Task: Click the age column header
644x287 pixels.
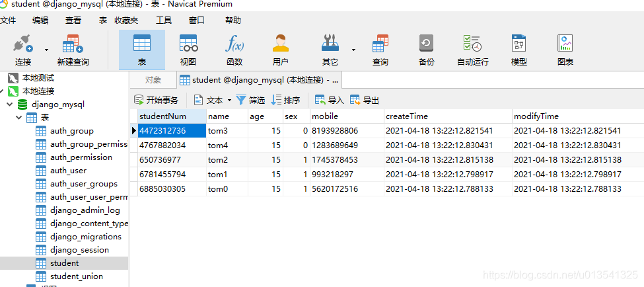Action: coord(266,116)
